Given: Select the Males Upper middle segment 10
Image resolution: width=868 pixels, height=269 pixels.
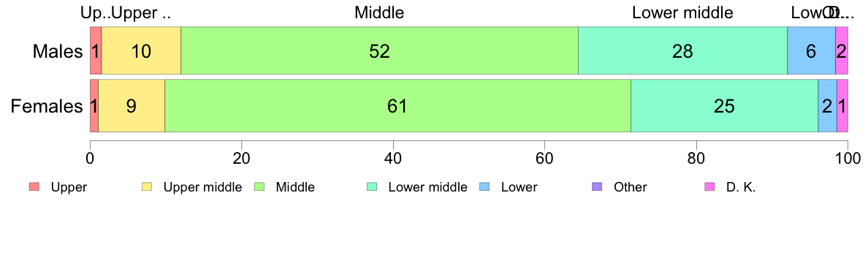Looking at the screenshot, I should click(141, 50).
